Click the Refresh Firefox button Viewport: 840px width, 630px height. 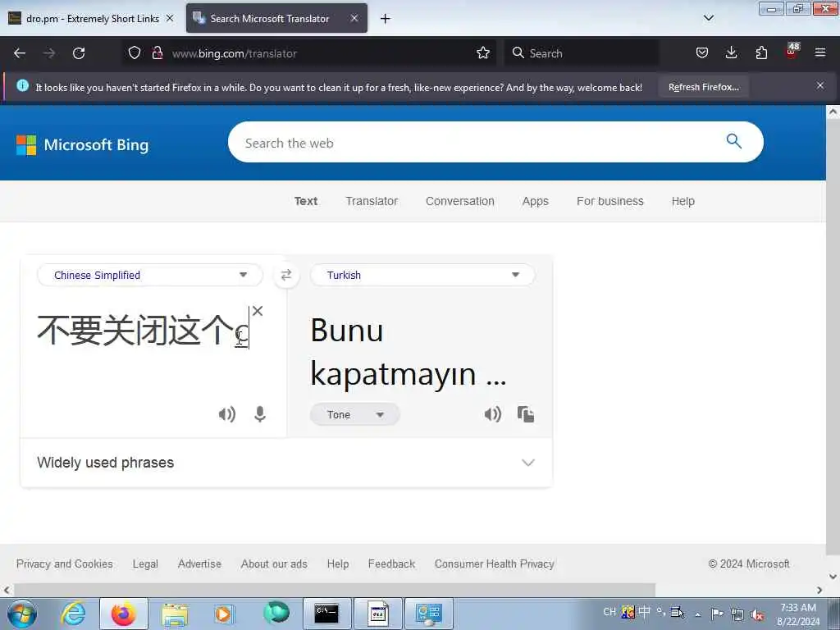pyautogui.click(x=703, y=87)
